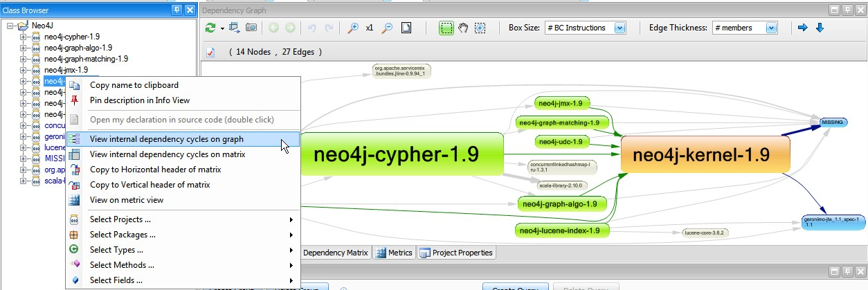868x290 pixels.
Task: Open the Edge Thickness dropdown
Action: pyautogui.click(x=772, y=28)
